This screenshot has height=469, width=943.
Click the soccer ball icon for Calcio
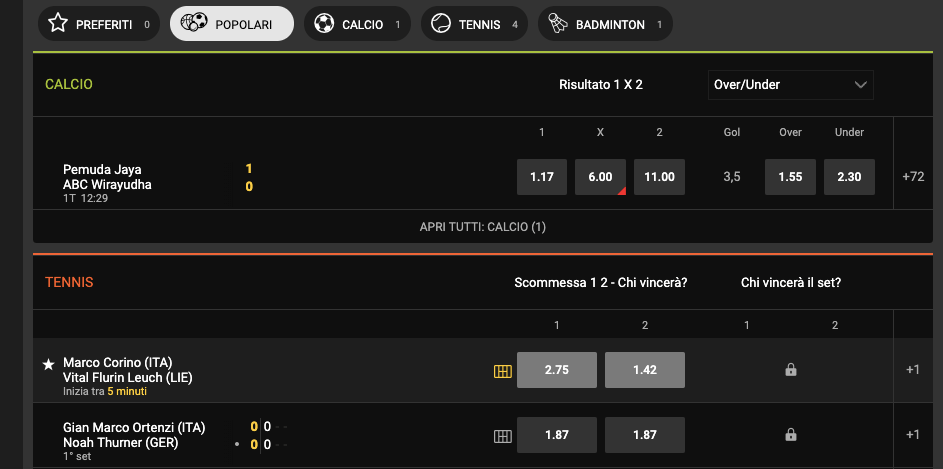click(x=324, y=24)
